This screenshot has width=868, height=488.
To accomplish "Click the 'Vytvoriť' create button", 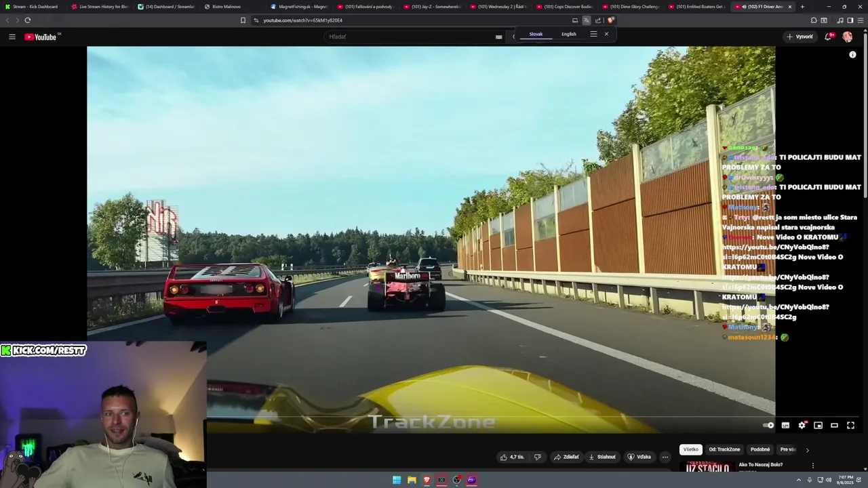I will [x=800, y=37].
